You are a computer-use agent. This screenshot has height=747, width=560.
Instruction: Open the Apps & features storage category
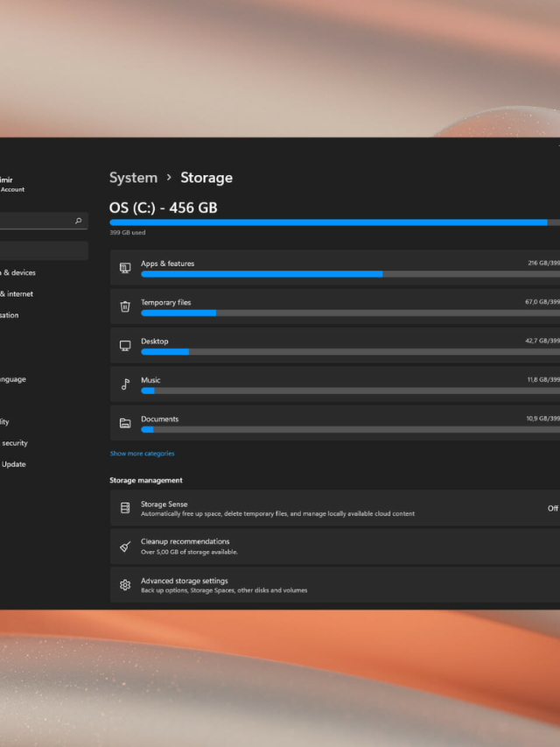click(x=335, y=268)
